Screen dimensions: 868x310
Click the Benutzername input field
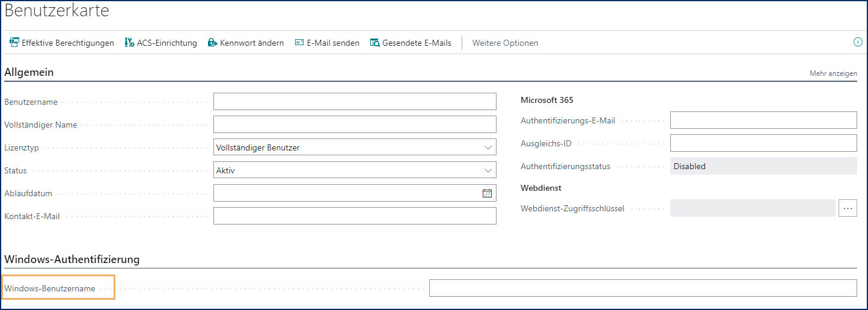(355, 102)
